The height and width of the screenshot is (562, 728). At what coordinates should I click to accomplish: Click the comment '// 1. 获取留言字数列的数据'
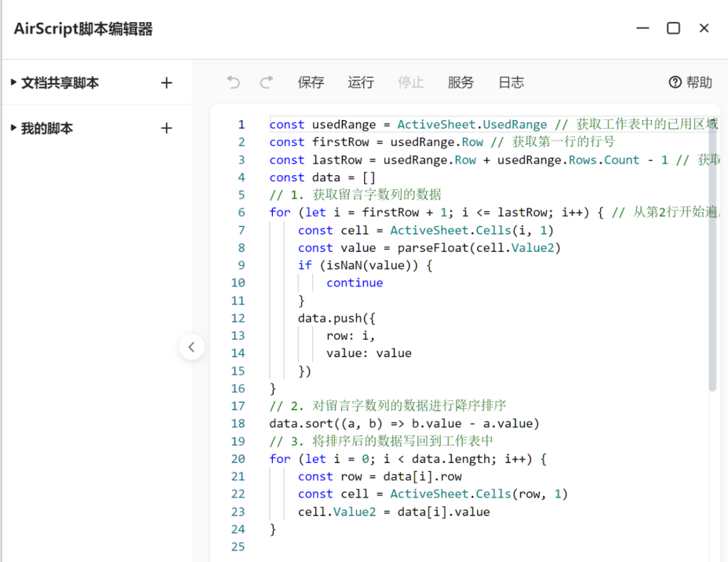355,195
